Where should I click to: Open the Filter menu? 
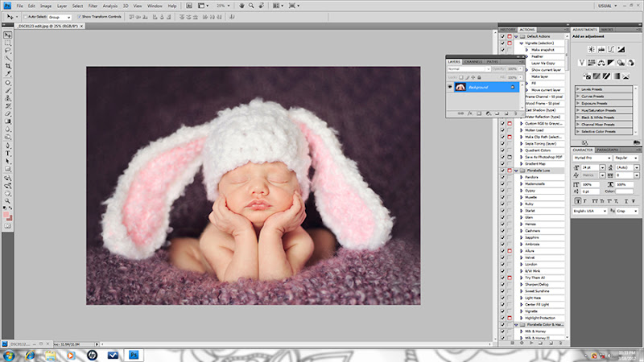(x=93, y=6)
